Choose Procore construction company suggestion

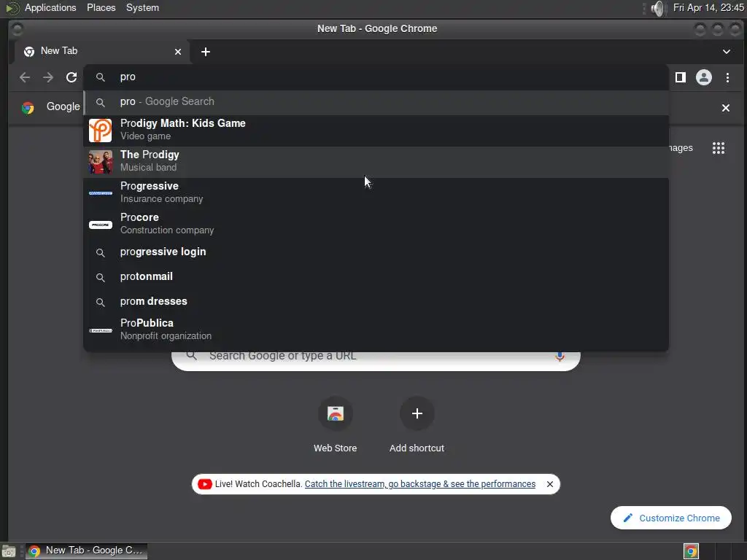(x=376, y=225)
